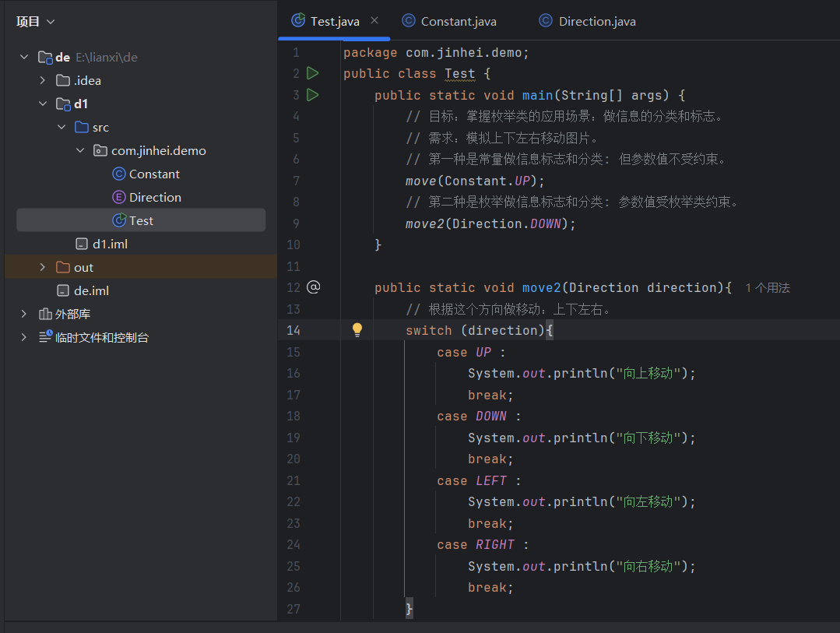840x633 pixels.
Task: Click the Test class icon in project tree
Action: (x=119, y=220)
